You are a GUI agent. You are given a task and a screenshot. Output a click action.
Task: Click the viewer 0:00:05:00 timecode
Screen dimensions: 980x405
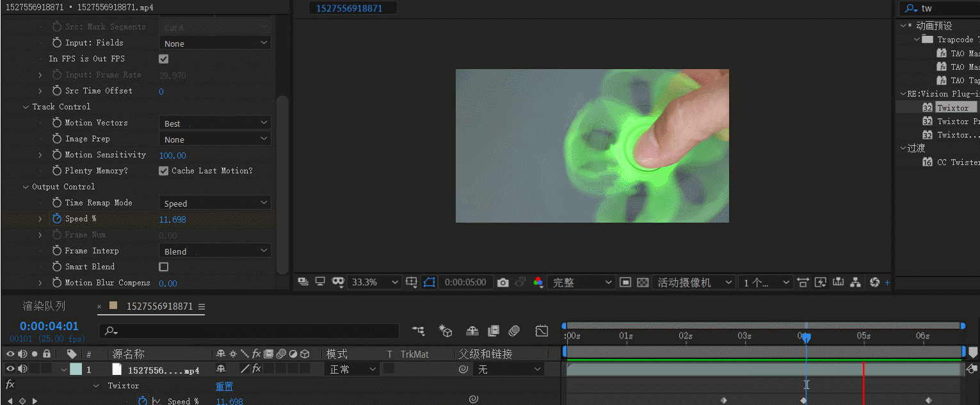pyautogui.click(x=466, y=282)
